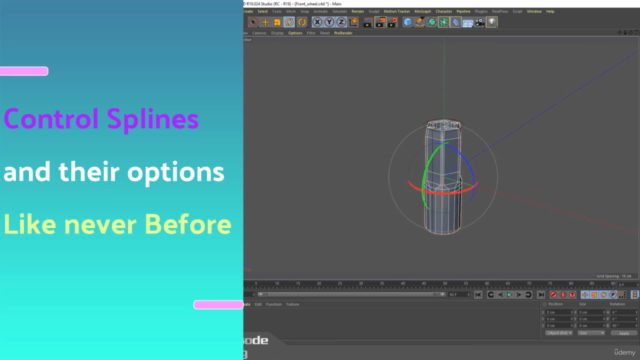Click the Record Active Objects button
The width and height of the screenshot is (640, 360).
coord(553,295)
